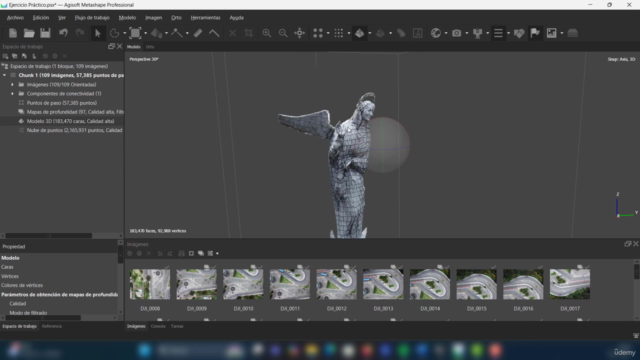Screen dimensions: 640x360
Task: Choose the freeform selection tool
Action: pos(115,33)
